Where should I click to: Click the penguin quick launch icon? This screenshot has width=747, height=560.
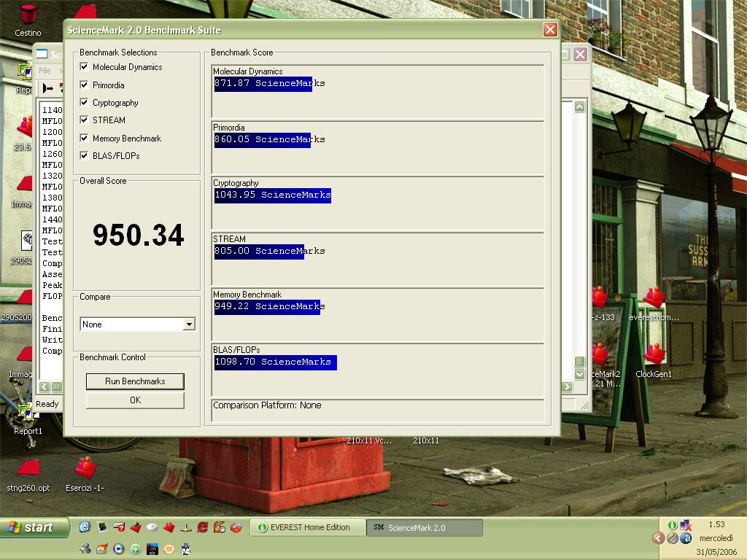coord(186,549)
